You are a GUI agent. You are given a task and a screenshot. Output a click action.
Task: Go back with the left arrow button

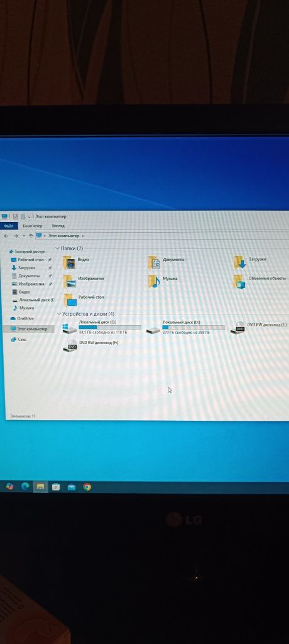point(6,236)
